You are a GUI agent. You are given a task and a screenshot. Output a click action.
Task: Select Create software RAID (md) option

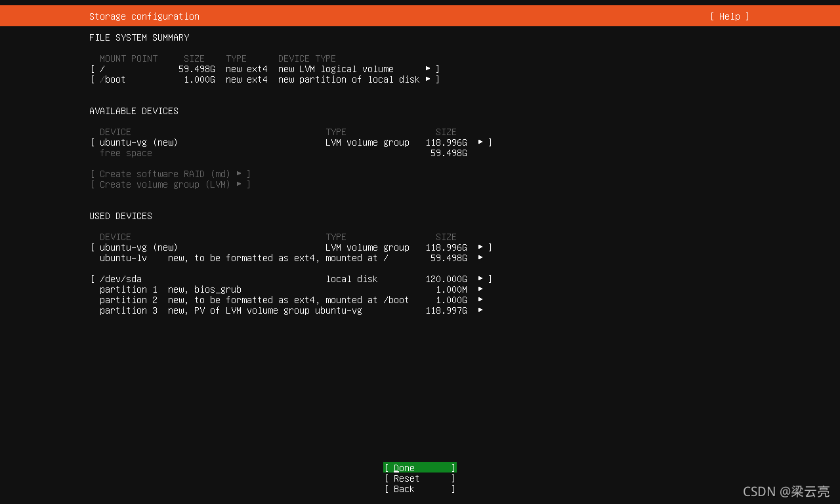point(171,174)
